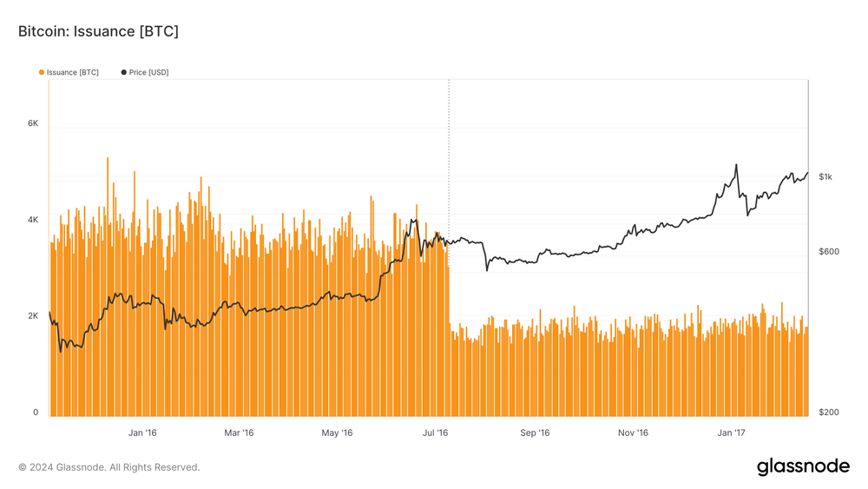The width and height of the screenshot is (868, 489).
Task: Click the 2K left axis label
Action: coord(33,316)
